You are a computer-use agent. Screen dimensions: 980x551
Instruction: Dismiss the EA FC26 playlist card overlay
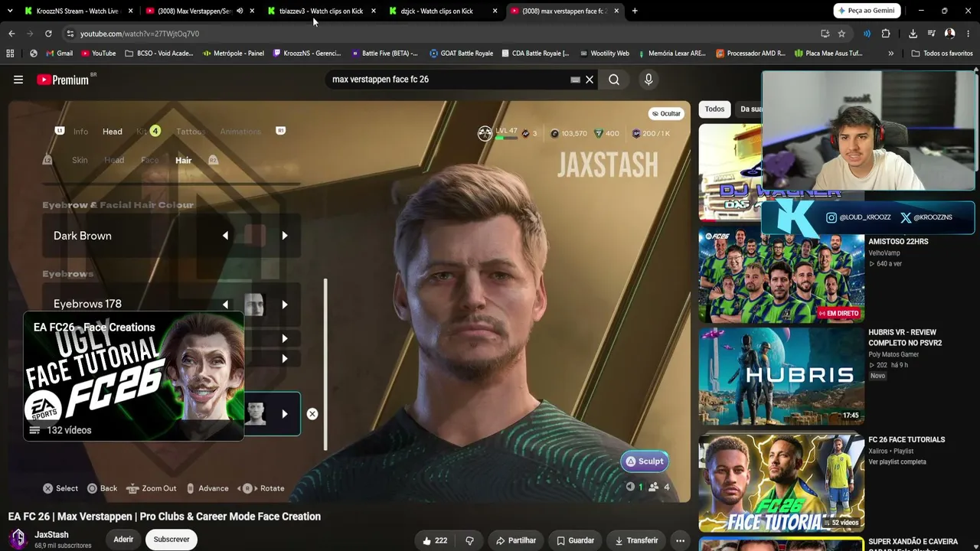coord(312,414)
